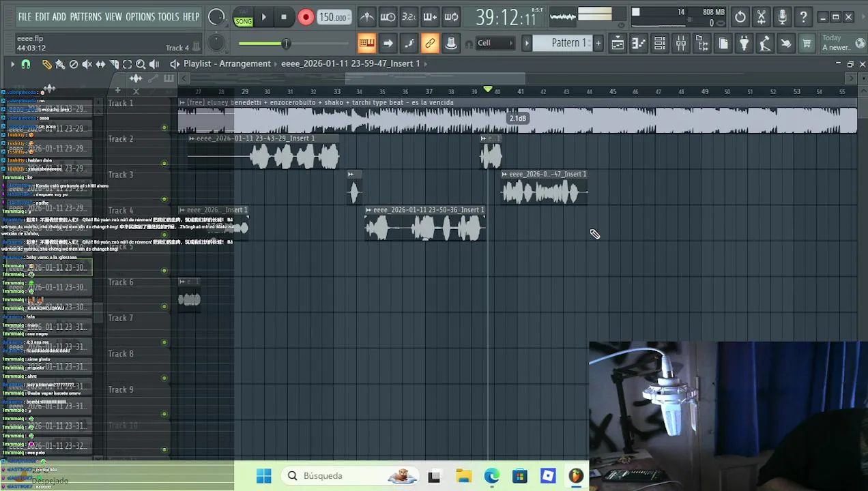Click the countdown before recording icon
This screenshot has height=491, width=868.
(x=409, y=17)
